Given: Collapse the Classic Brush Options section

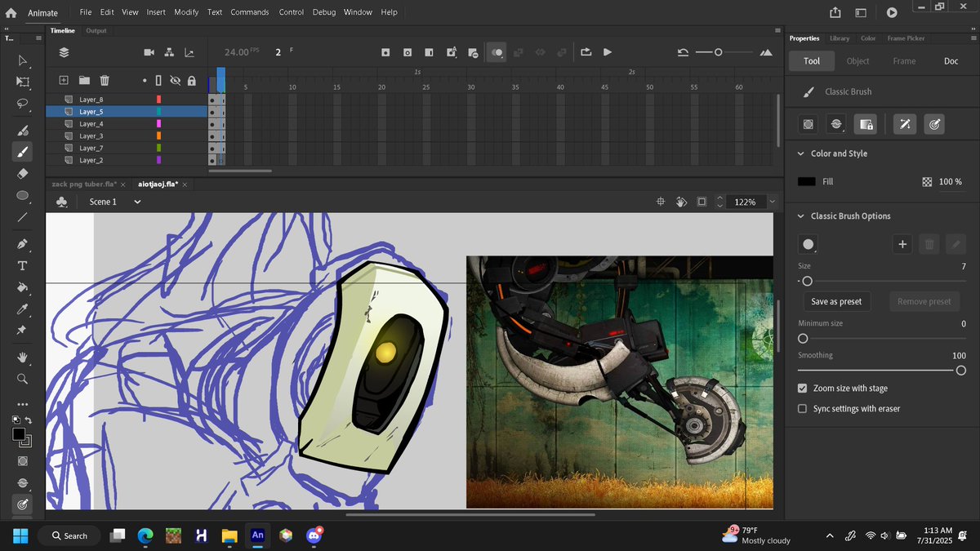Looking at the screenshot, I should point(800,216).
